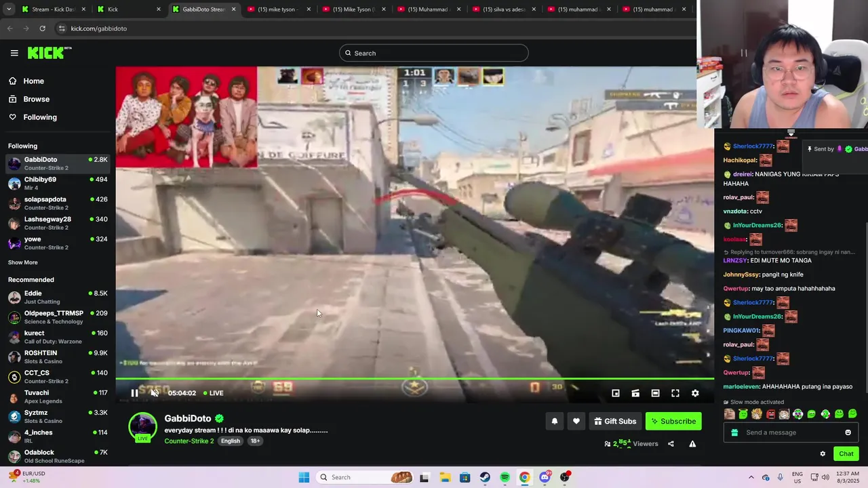Follow the channel with heart button
Image resolution: width=868 pixels, height=488 pixels.
576,421
